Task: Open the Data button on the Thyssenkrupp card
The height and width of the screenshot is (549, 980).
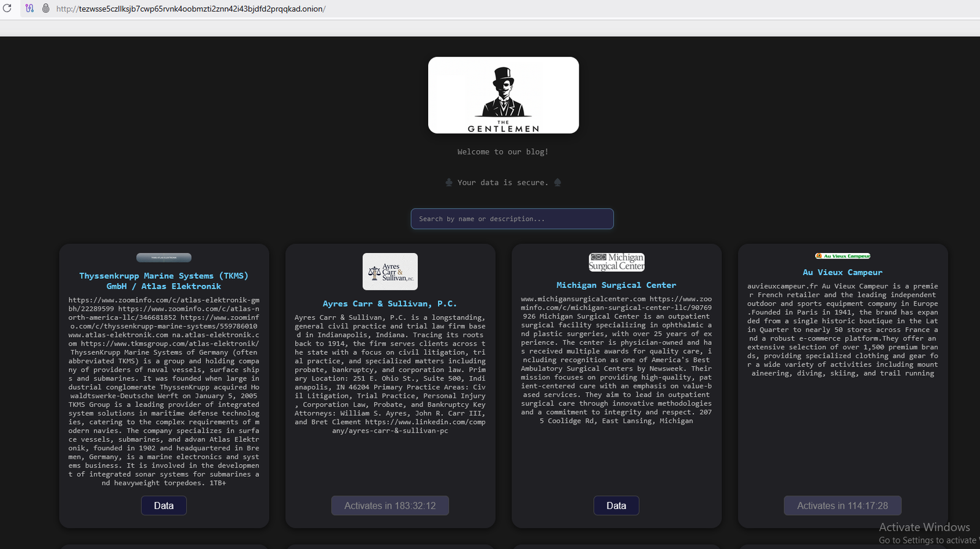Action: tap(164, 505)
